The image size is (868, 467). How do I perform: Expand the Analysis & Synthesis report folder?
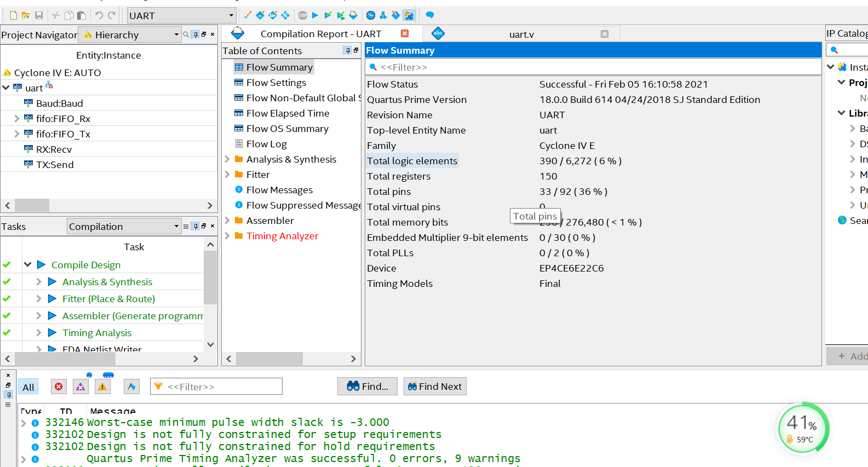[227, 159]
